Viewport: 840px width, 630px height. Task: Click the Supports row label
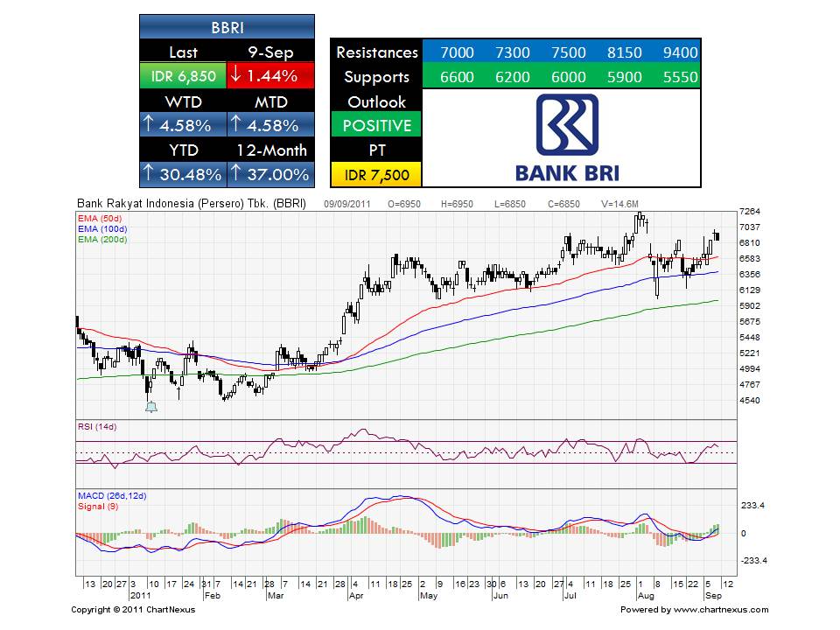point(376,77)
